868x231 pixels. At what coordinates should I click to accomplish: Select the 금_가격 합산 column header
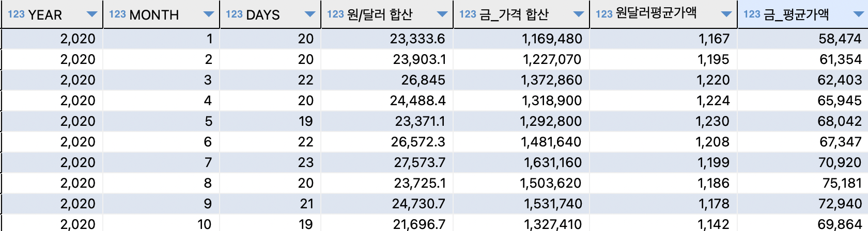(521, 14)
